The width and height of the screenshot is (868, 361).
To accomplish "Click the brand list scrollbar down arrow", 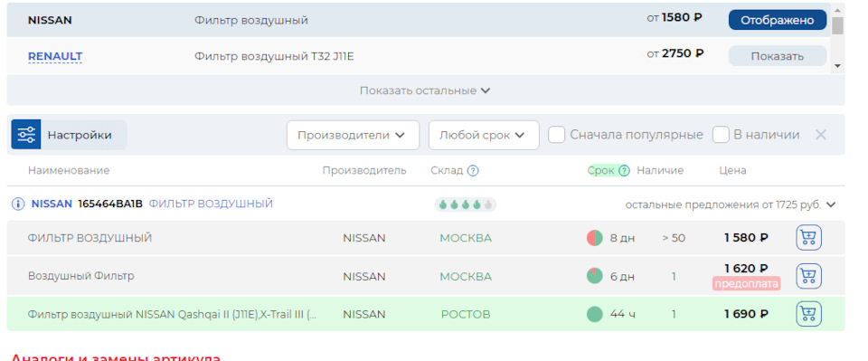I will click(837, 66).
